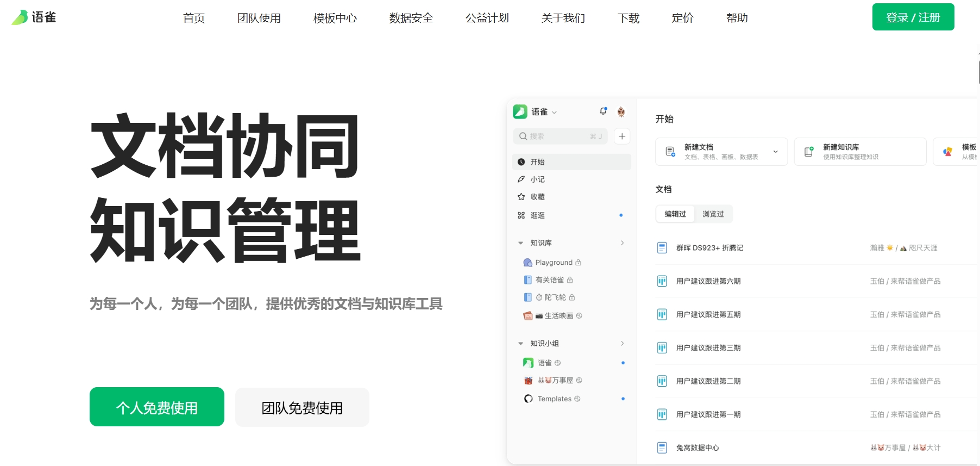This screenshot has height=466, width=980.
Task: Open 数据安全 navigation item
Action: (411, 18)
